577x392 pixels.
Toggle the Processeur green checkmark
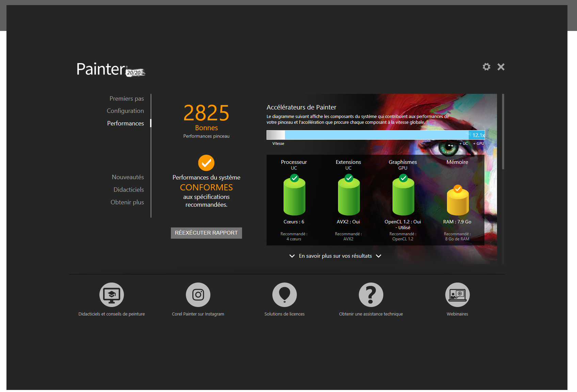point(294,177)
